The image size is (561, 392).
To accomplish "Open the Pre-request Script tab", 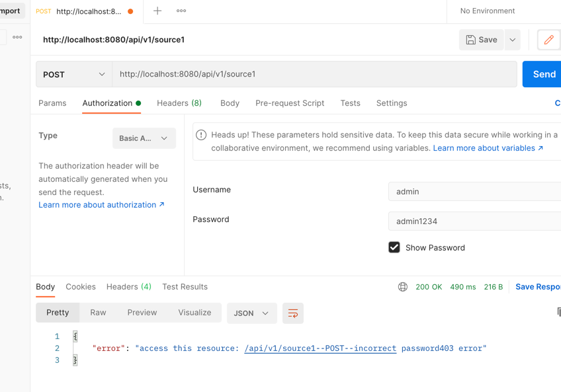I will pyautogui.click(x=290, y=103).
